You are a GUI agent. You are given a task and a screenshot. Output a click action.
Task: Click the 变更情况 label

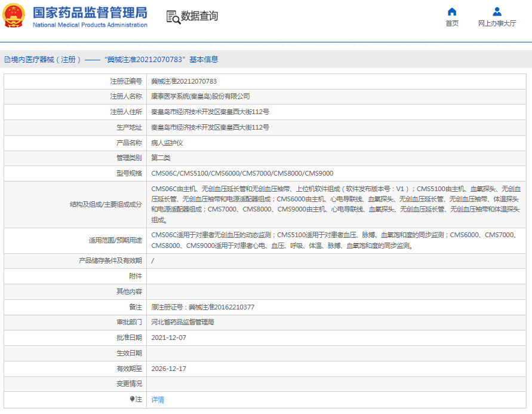click(129, 384)
